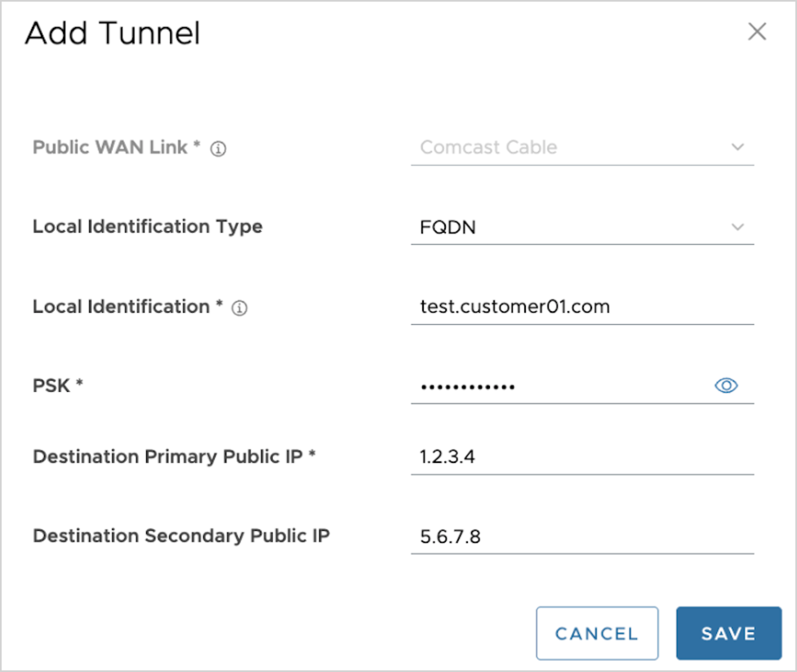Click info icon beside Local Identification

[240, 309]
